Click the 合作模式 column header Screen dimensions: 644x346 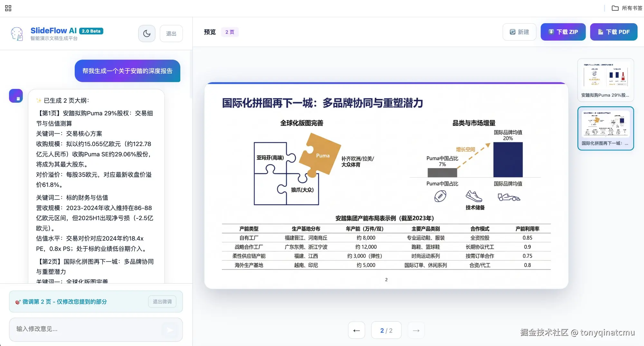point(480,229)
